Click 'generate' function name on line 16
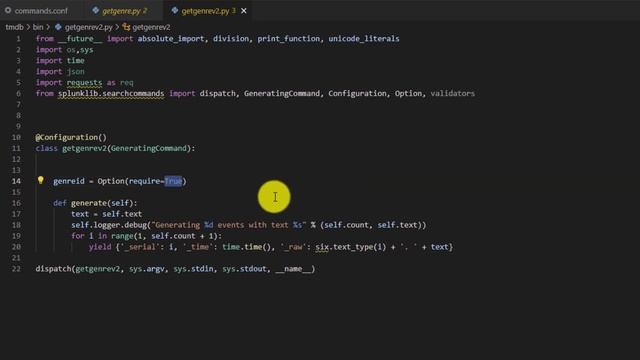The height and width of the screenshot is (360, 640). pyautogui.click(x=89, y=203)
